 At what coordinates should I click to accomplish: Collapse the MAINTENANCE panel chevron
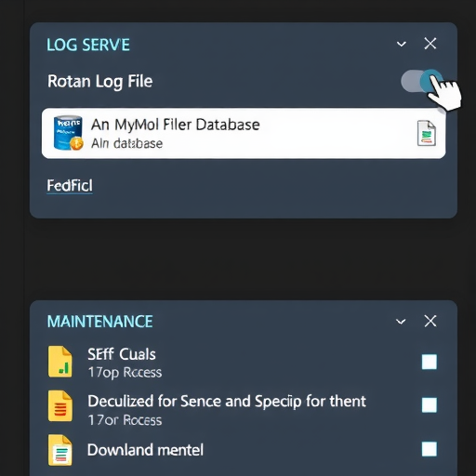coord(401,322)
